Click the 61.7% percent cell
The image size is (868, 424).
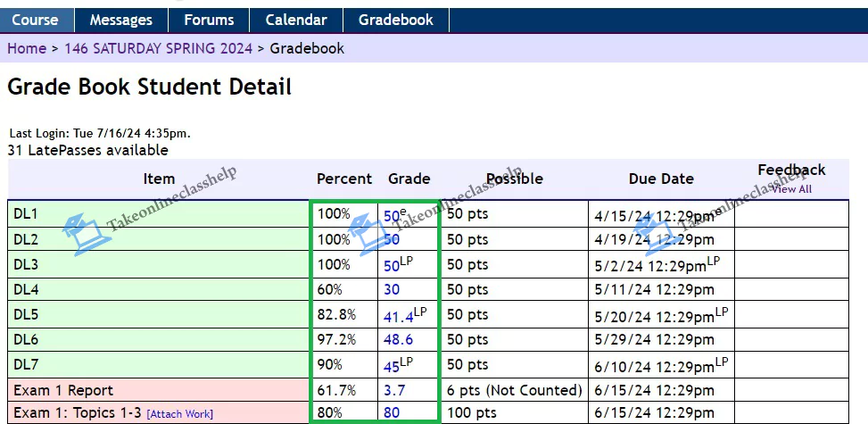(343, 390)
